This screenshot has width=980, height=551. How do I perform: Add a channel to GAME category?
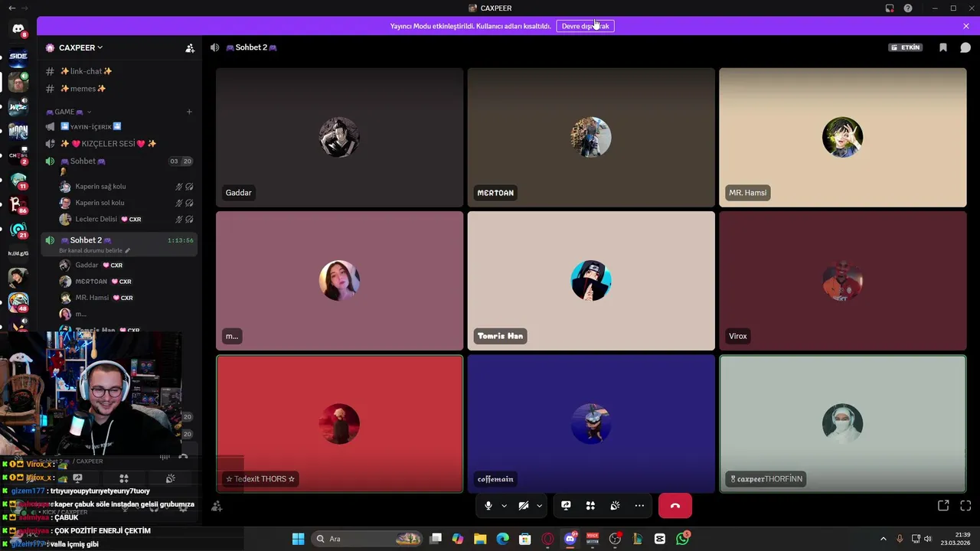[x=189, y=112]
